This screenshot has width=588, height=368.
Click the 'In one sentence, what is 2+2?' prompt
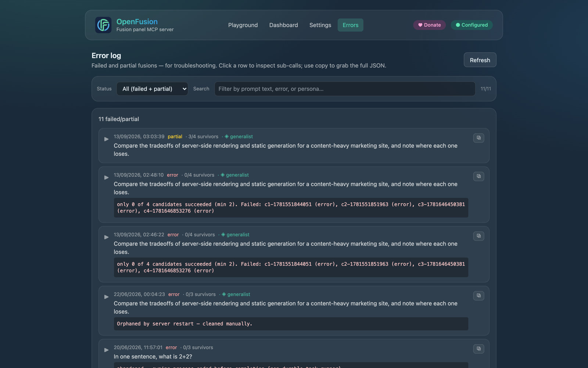click(153, 357)
